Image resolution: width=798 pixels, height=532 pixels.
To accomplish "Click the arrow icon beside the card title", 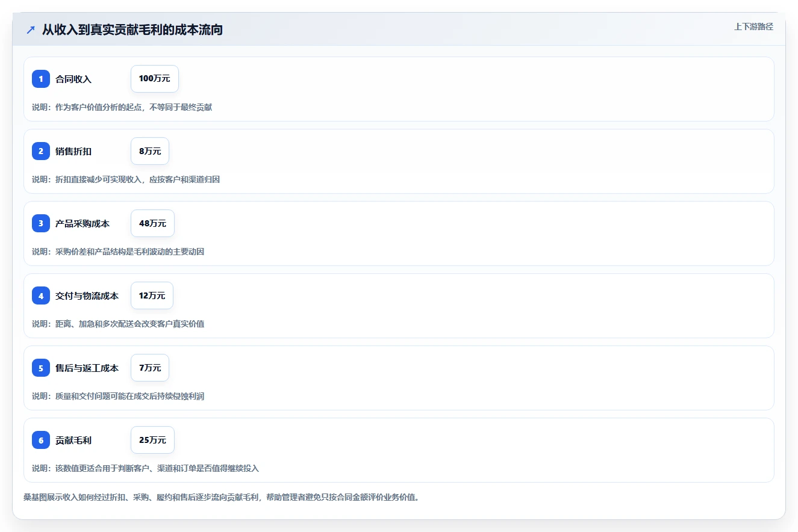I will point(31,29).
